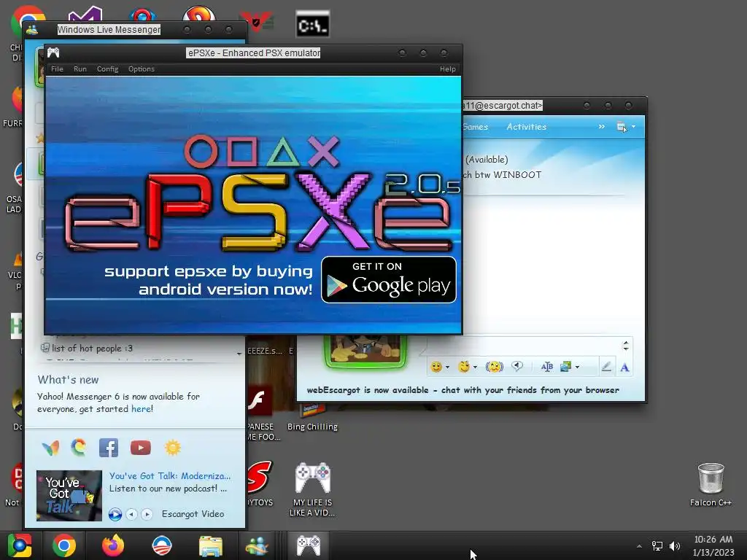
Task: Follow the 'here' link under What's new
Action: (141, 409)
